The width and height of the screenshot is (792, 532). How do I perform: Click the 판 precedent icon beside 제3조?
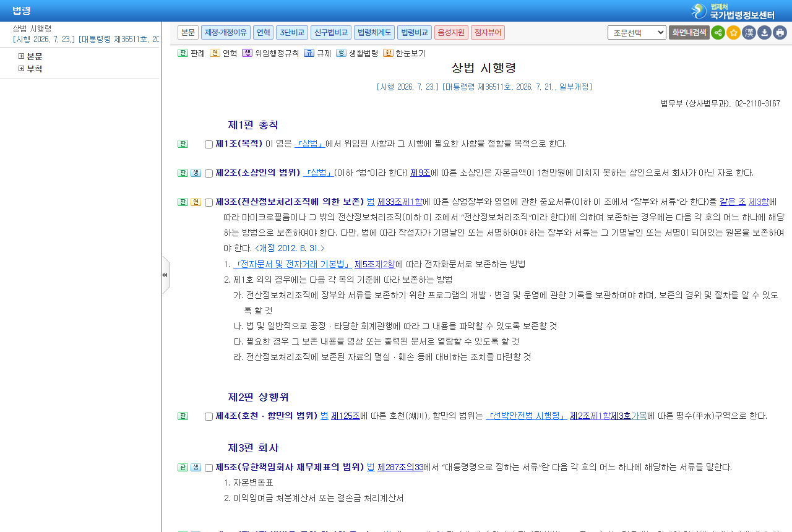183,202
